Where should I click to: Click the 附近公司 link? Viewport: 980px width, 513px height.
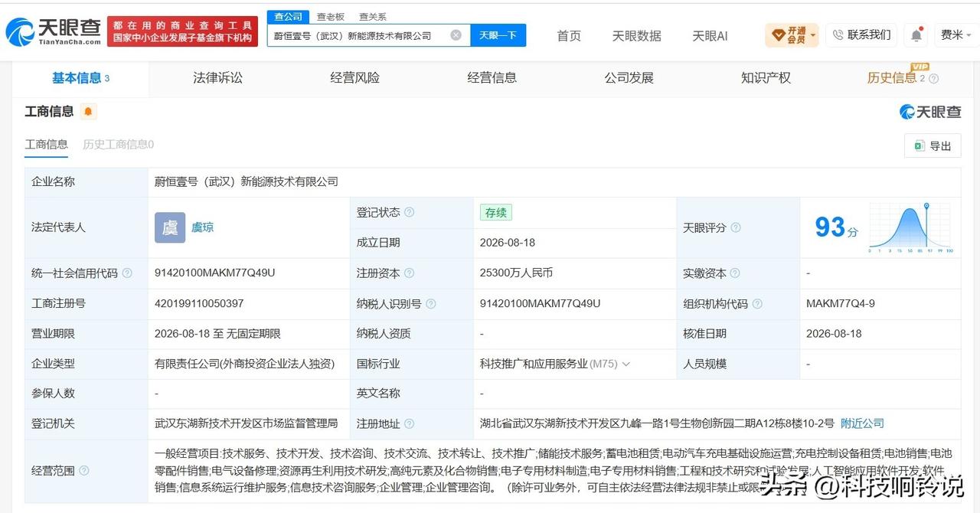862,423
